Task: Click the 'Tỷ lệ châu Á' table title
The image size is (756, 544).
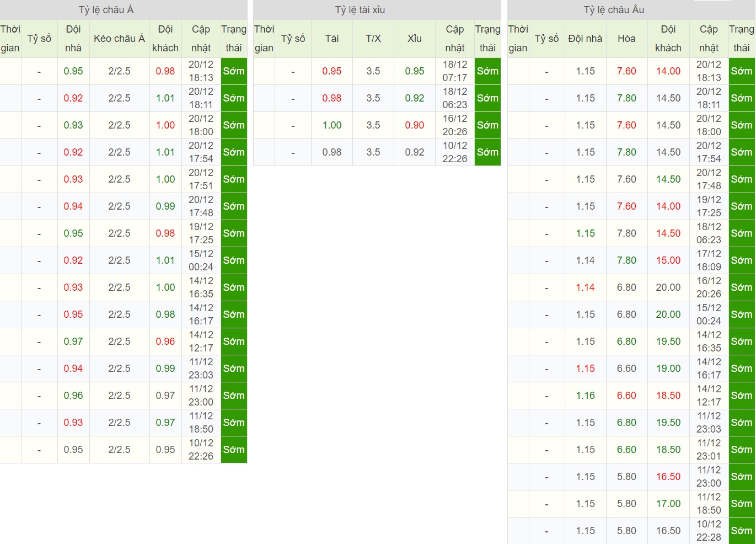Action: click(106, 10)
